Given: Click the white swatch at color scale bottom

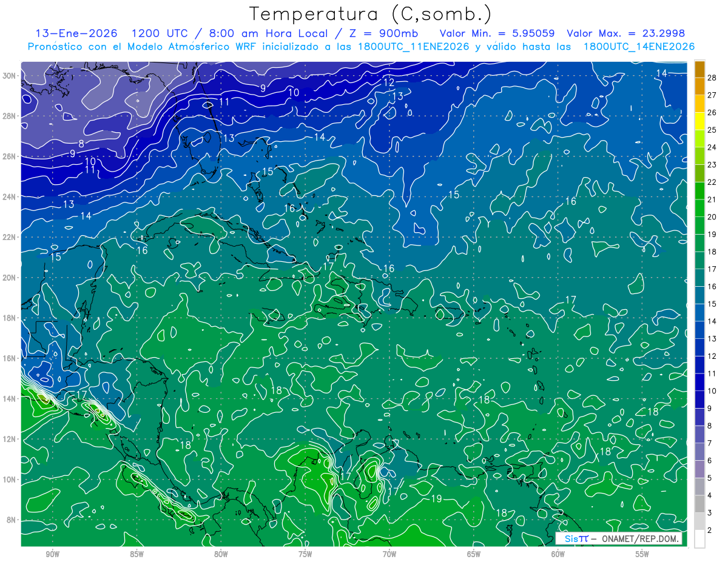Looking at the screenshot, I should pos(699,539).
